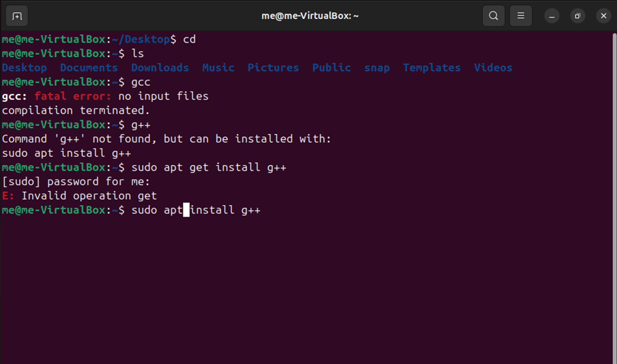Click the Desktop folder name in ls output
Image resolution: width=617 pixels, height=364 pixels.
coord(24,67)
